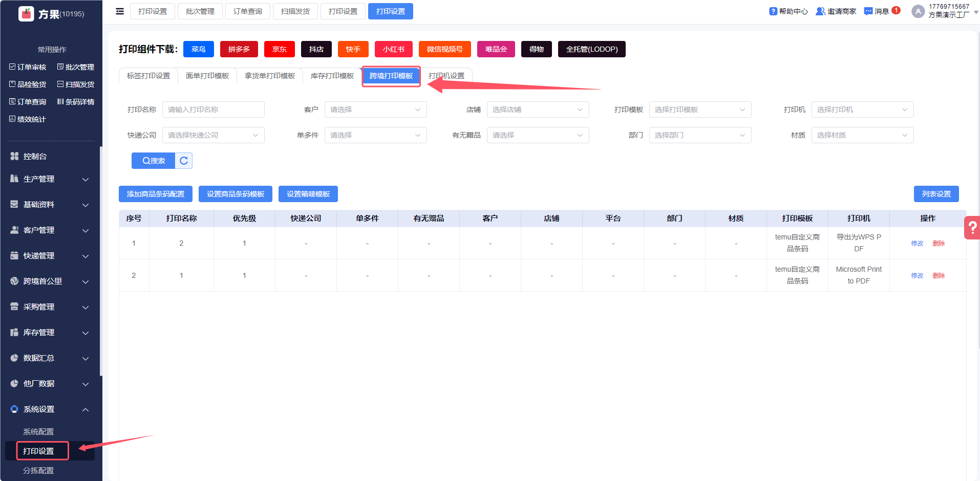
Task: Expand 快递管理 sidebar menu
Action: (50, 256)
